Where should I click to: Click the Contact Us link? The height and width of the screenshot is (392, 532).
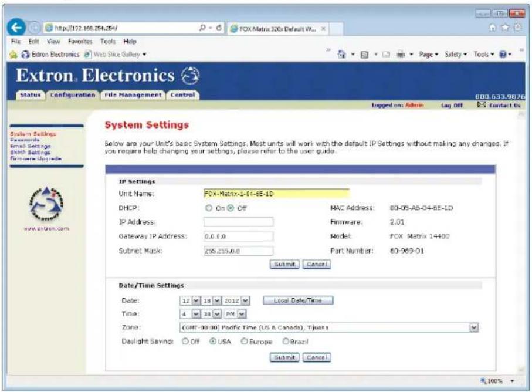(504, 105)
